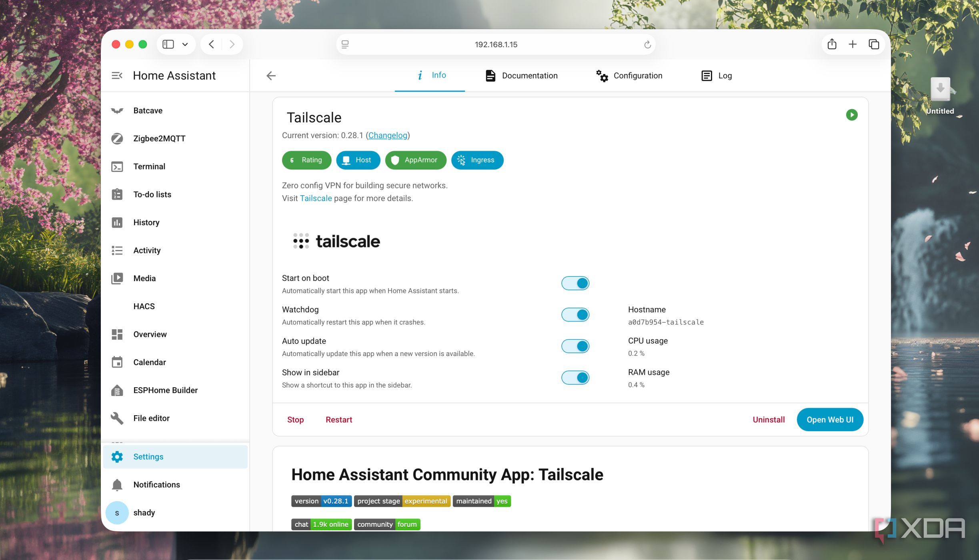The width and height of the screenshot is (979, 560).
Task: Follow the Tailscale page link
Action: click(316, 198)
